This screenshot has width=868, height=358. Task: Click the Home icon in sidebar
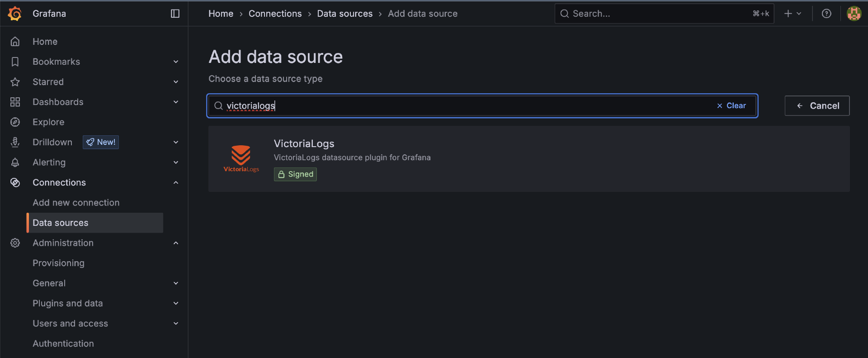point(15,42)
